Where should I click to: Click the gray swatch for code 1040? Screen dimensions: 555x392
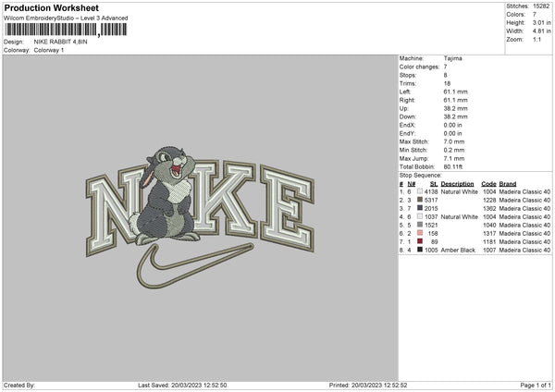[x=420, y=225]
